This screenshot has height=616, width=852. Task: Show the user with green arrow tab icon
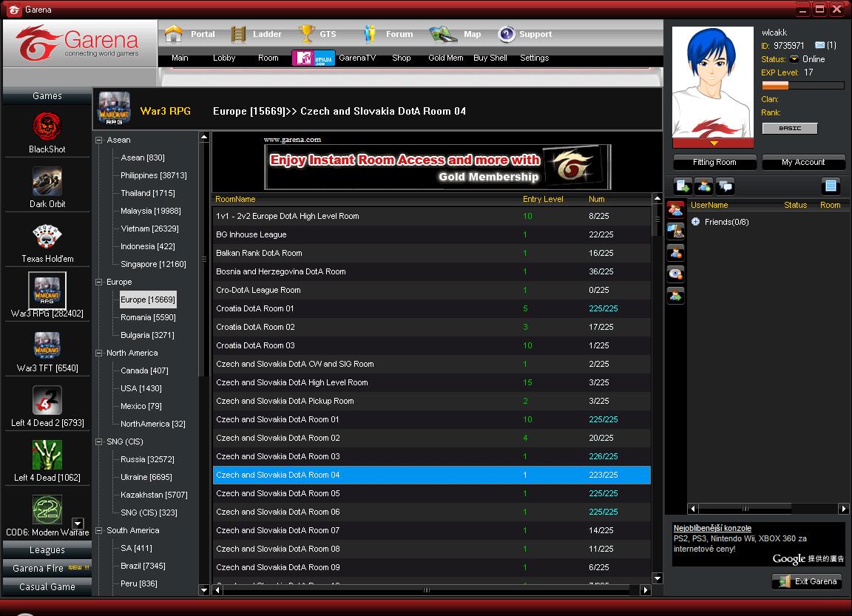pyautogui.click(x=675, y=296)
